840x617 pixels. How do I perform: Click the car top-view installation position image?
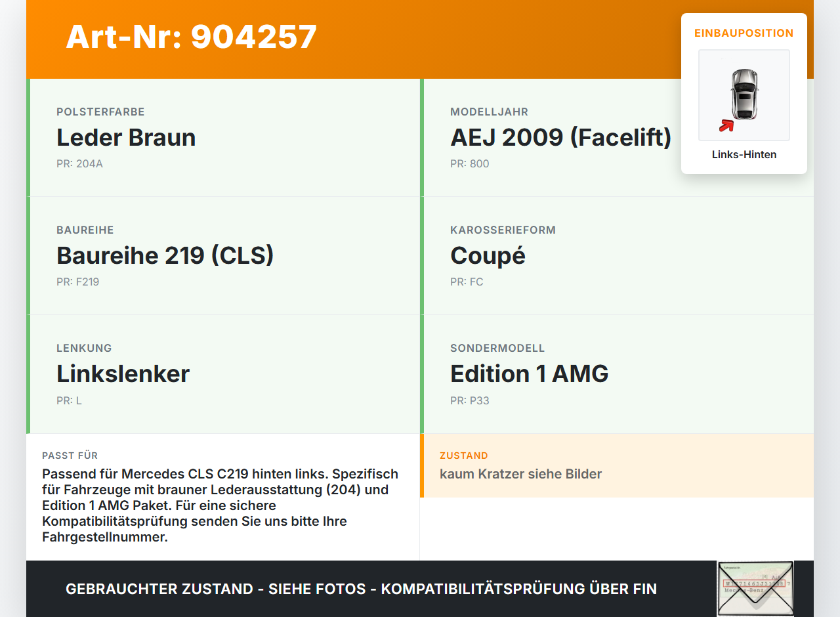(x=744, y=95)
